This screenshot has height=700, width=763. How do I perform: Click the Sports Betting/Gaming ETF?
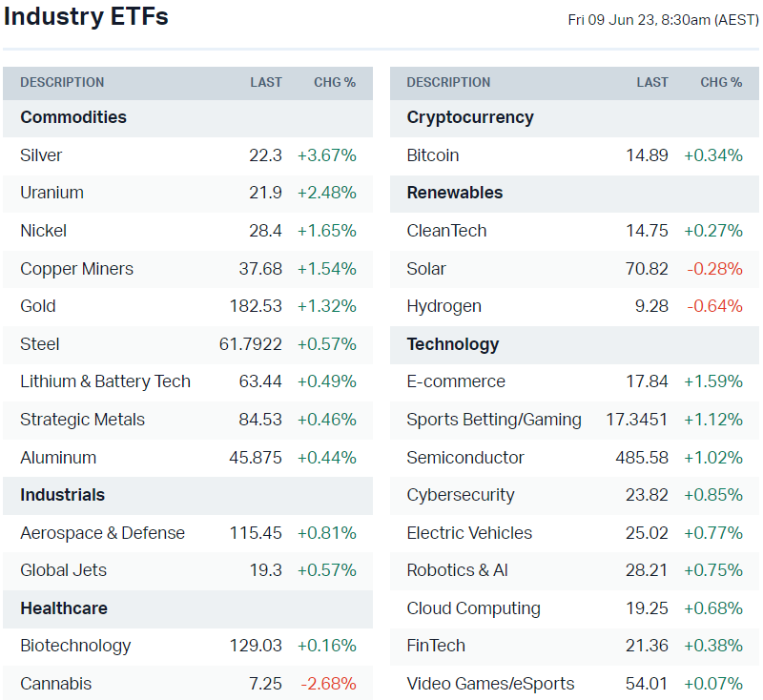pos(494,420)
